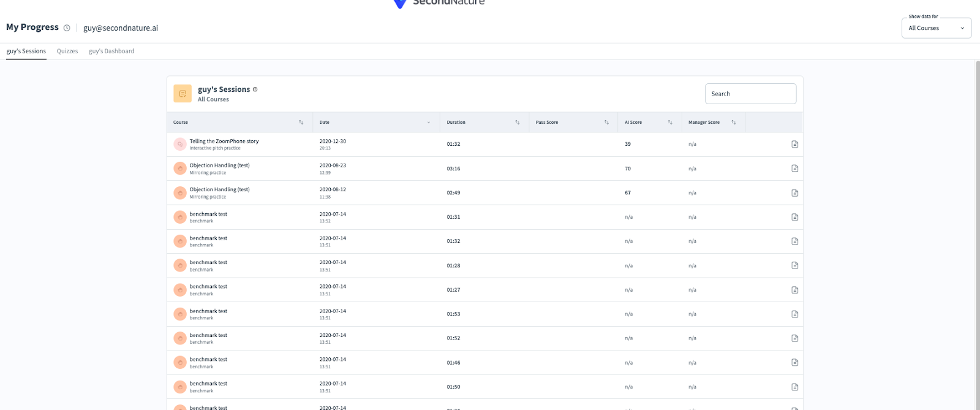Open the All Courses dropdown
Screen dimensions: 980x410
coord(936,28)
